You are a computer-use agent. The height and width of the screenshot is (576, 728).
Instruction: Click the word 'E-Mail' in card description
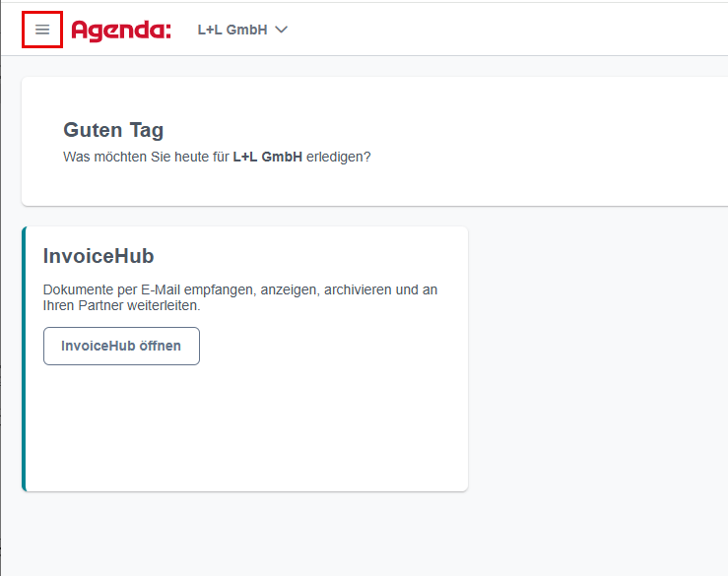[161, 289]
